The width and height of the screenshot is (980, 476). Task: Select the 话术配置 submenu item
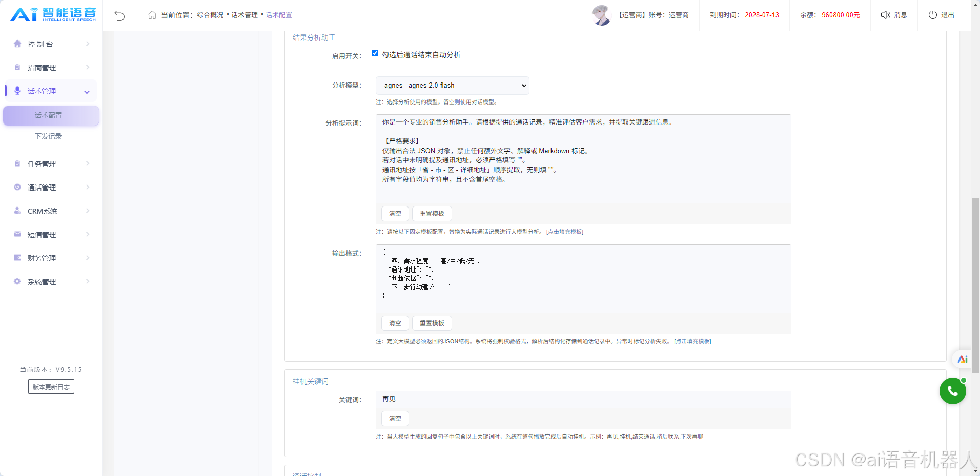tap(51, 115)
